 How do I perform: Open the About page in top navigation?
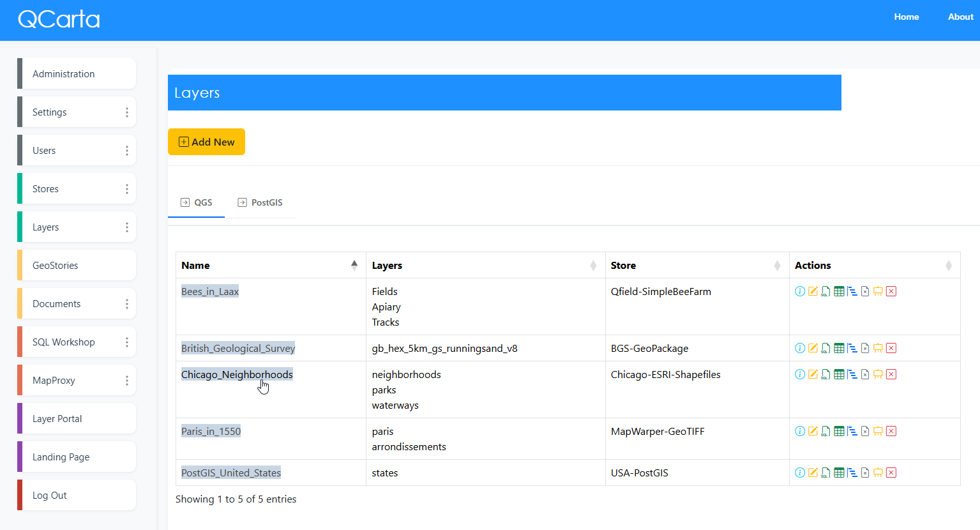point(960,17)
